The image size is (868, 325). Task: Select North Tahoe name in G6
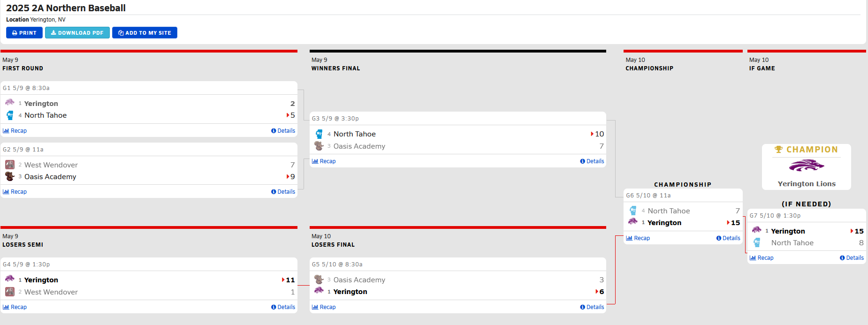(669, 211)
